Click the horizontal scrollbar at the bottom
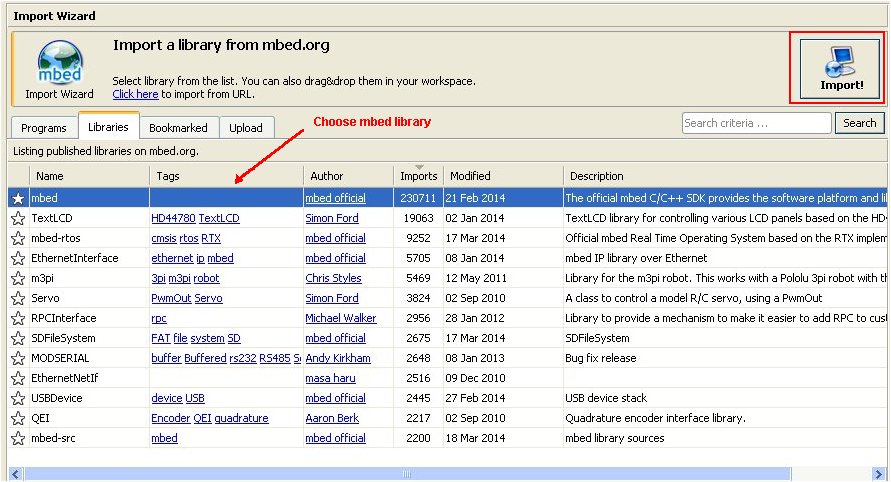Screen dimensions: 891x482 [405, 473]
